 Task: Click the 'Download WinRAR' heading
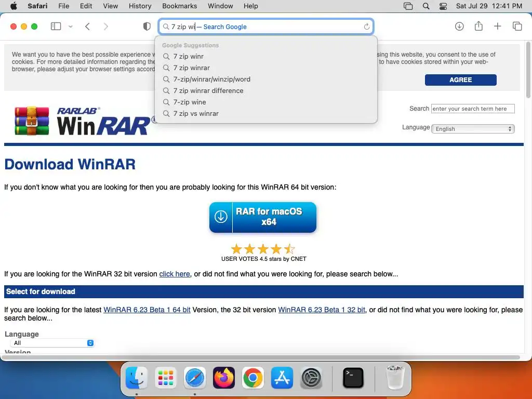[x=70, y=164]
